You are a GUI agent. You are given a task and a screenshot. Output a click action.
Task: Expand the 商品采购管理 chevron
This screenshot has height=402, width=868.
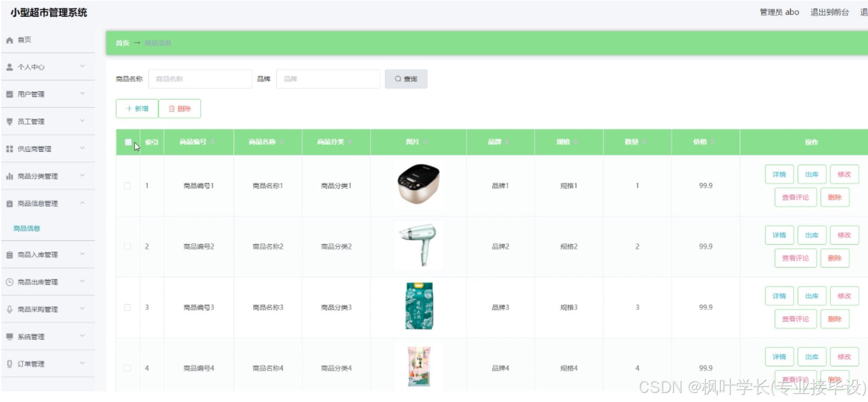point(82,309)
